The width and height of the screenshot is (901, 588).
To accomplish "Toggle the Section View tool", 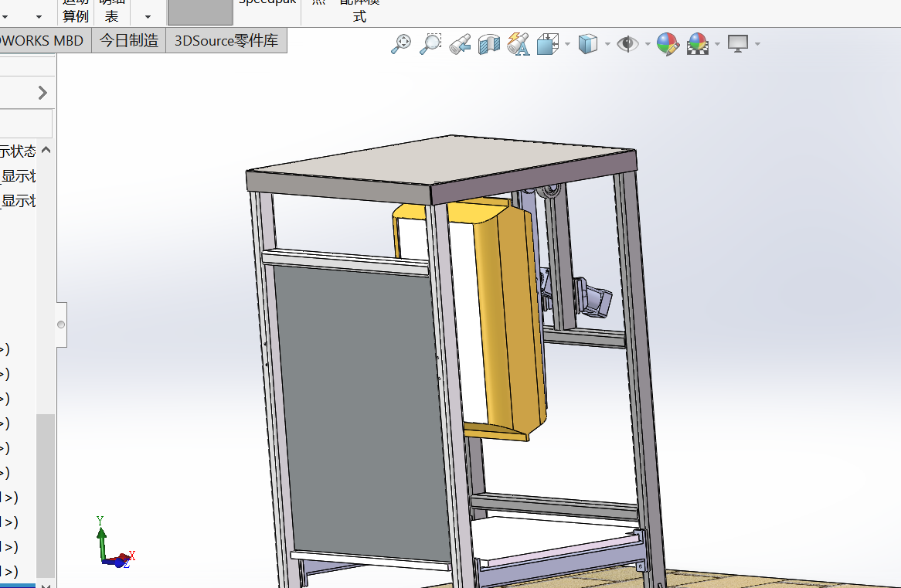I will 489,44.
